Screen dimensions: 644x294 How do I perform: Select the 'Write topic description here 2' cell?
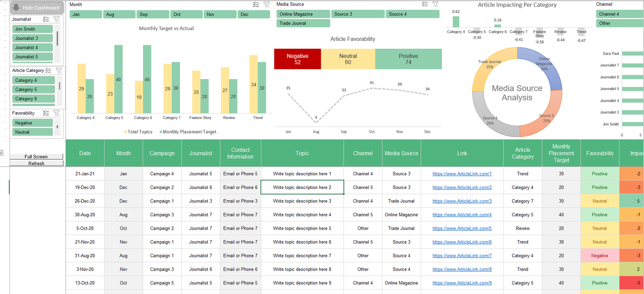[302, 187]
